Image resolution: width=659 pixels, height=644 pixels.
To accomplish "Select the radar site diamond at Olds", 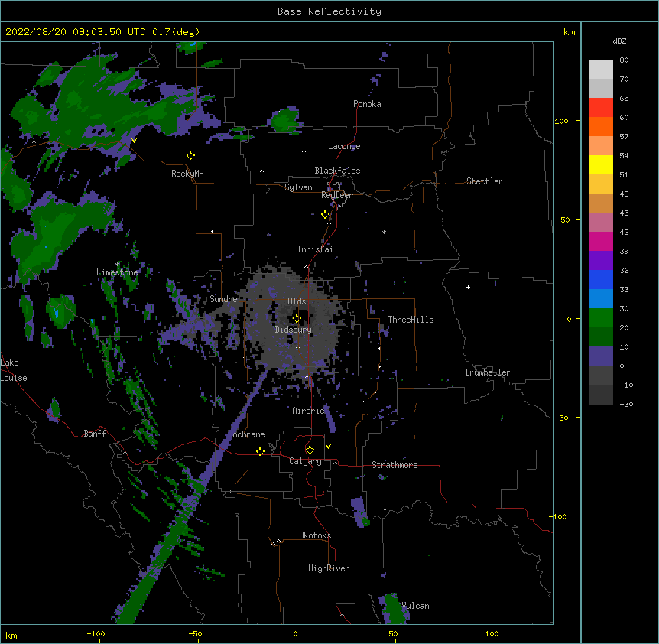I will click(x=297, y=319).
